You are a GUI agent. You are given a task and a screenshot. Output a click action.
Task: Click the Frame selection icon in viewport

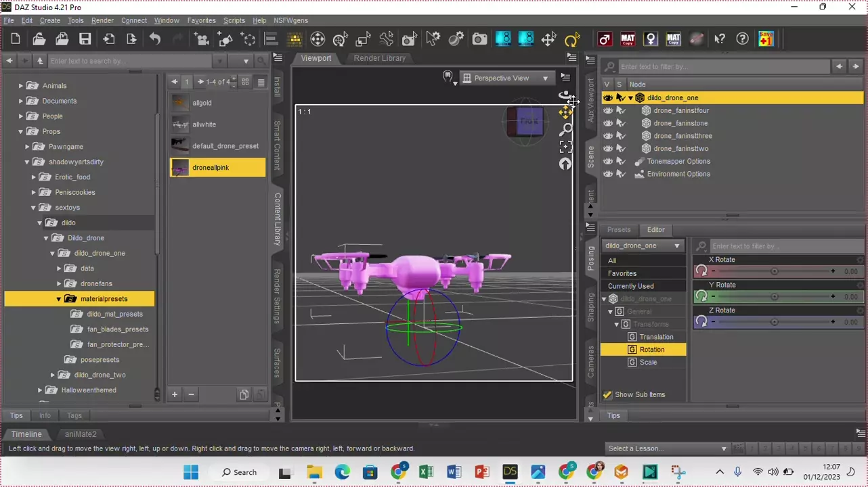click(565, 147)
